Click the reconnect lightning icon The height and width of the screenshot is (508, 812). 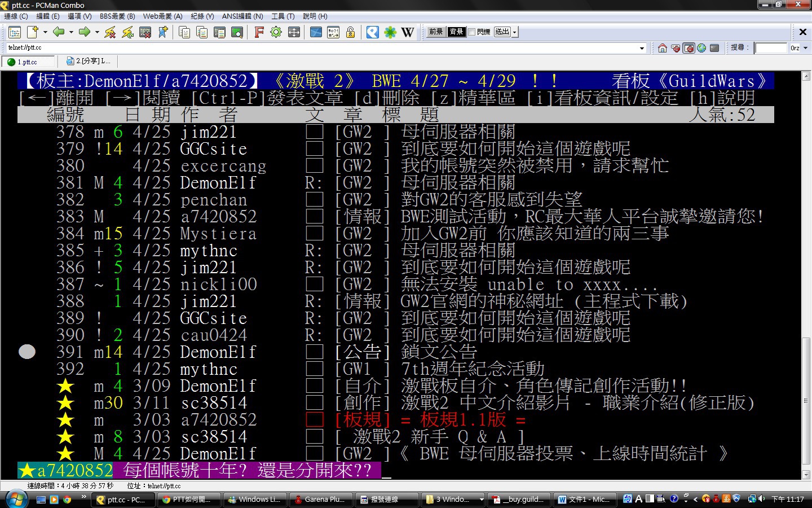coord(128,32)
